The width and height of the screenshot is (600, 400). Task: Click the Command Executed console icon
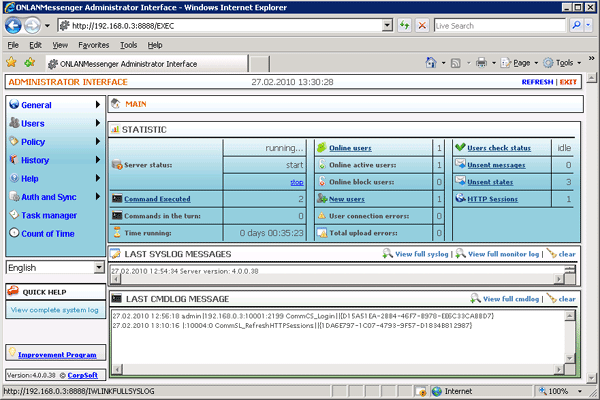(x=117, y=198)
